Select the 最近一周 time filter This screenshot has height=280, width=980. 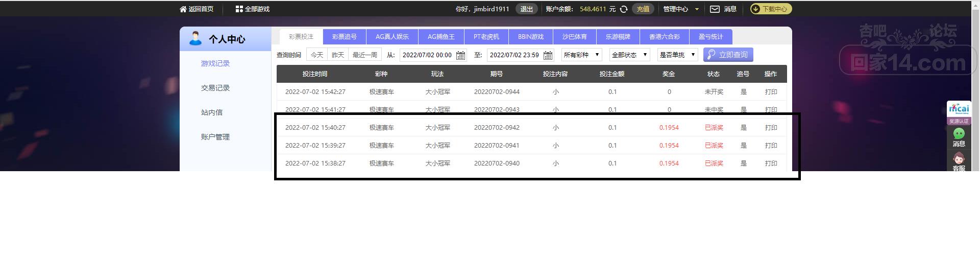[x=365, y=55]
